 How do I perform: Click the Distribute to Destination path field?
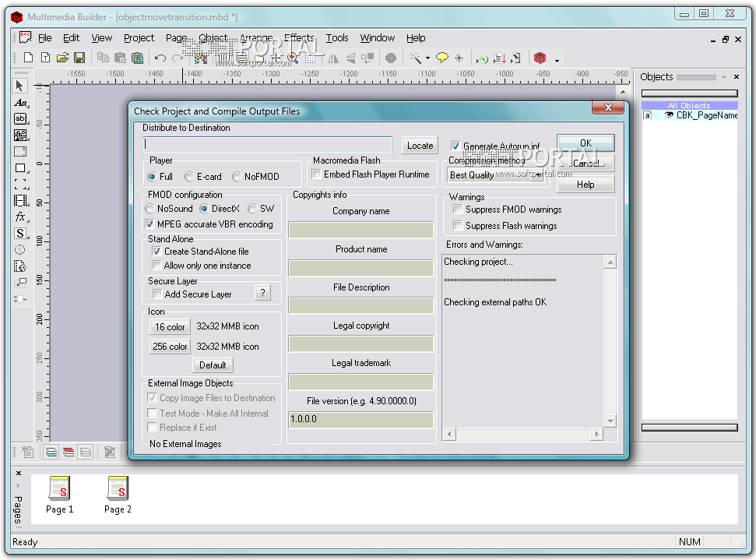(267, 144)
